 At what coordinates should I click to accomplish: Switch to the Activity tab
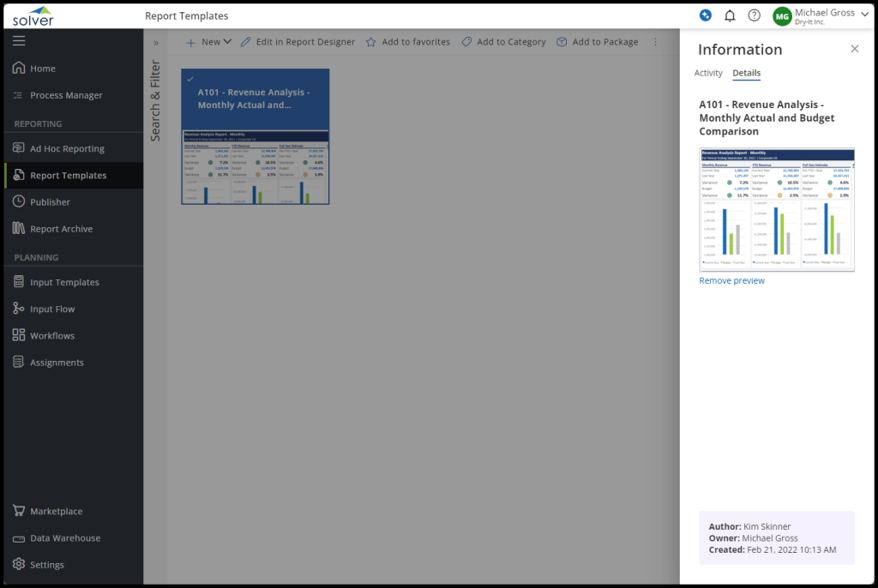click(x=708, y=73)
